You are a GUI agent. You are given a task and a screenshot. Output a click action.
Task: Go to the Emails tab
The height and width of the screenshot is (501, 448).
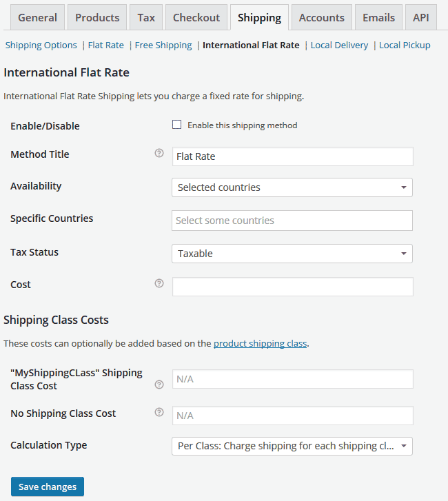(378, 18)
